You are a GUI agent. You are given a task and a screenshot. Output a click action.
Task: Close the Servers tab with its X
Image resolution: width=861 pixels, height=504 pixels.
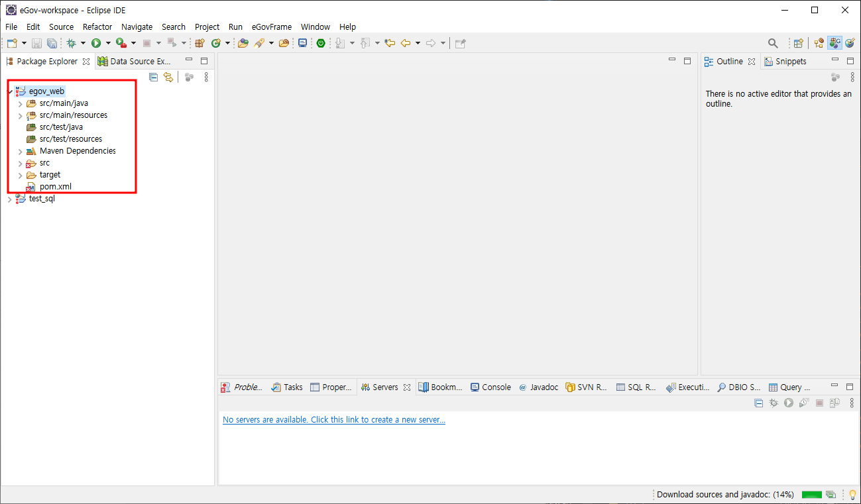tap(407, 387)
